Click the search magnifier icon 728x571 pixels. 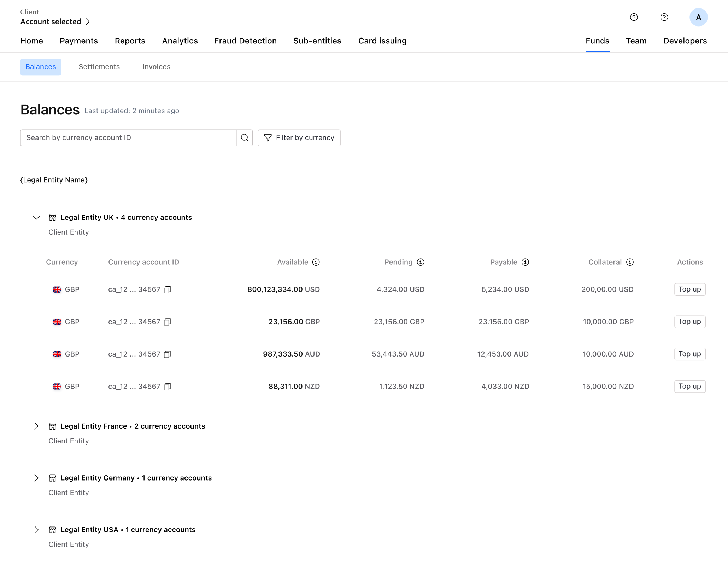245,138
